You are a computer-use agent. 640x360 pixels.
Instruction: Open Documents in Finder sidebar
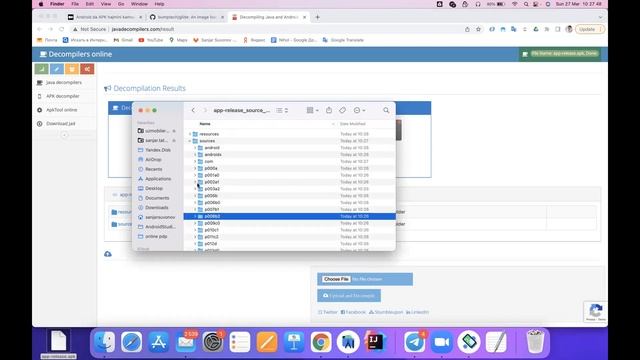(157, 198)
